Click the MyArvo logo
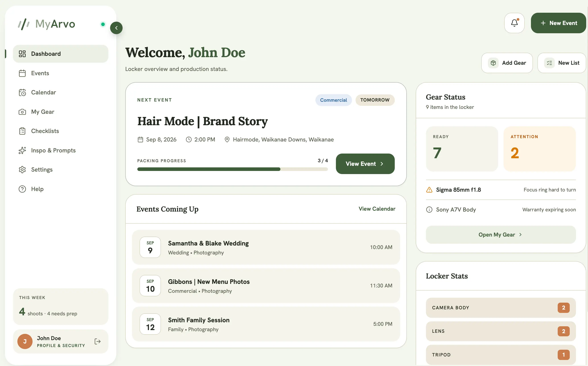 [47, 24]
